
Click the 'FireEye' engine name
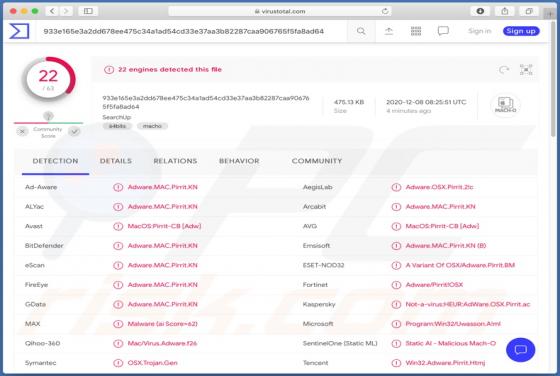pos(36,285)
